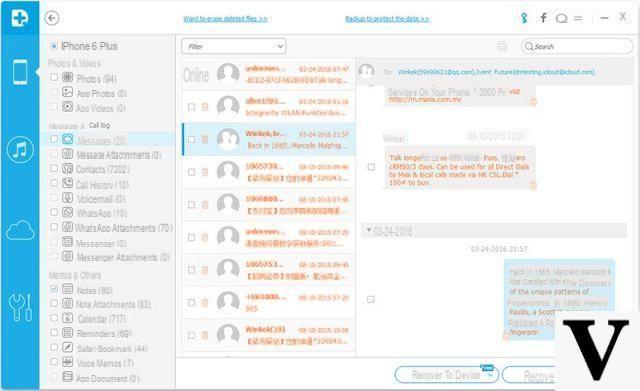
Task: Open 'Want to erase deleted files' link
Action: [225, 19]
